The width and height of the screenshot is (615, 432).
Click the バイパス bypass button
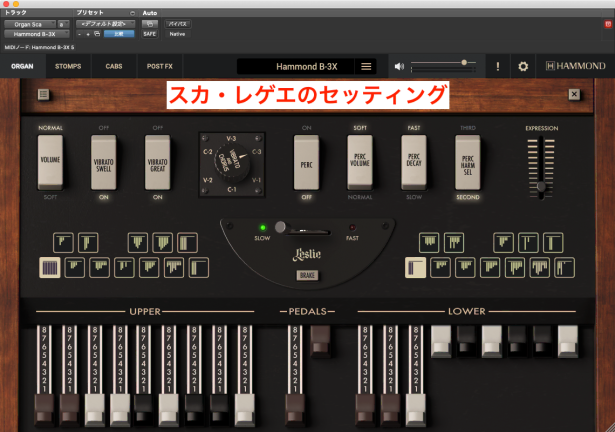click(x=177, y=24)
